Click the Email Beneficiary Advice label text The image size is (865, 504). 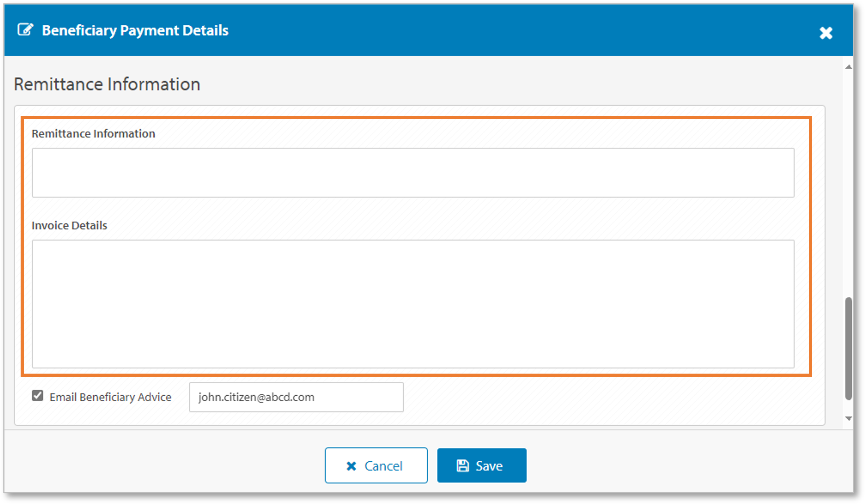coord(111,397)
